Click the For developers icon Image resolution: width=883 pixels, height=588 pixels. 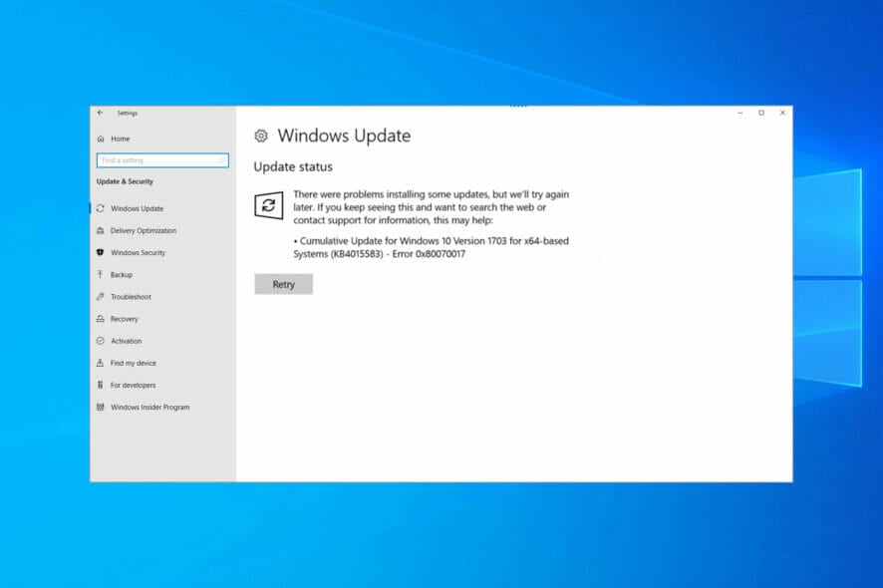point(101,385)
